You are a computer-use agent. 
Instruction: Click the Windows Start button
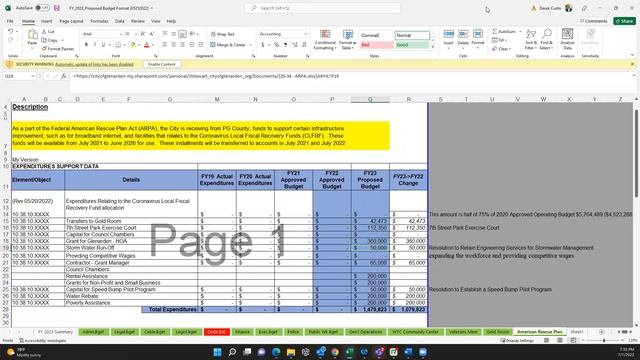coord(218,352)
